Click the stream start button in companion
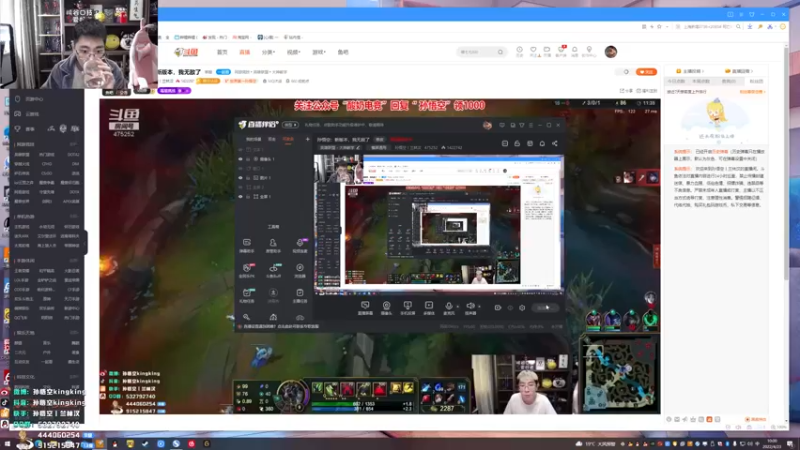 pos(545,308)
